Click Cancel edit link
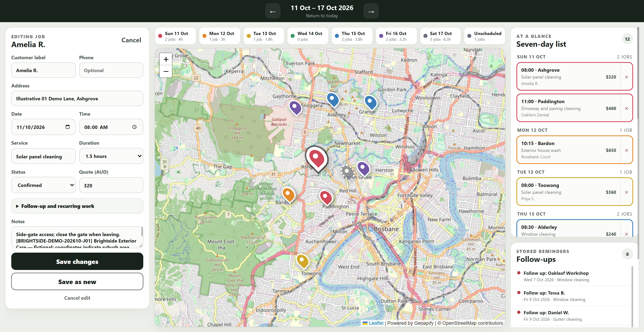644x332 pixels. coord(77,298)
